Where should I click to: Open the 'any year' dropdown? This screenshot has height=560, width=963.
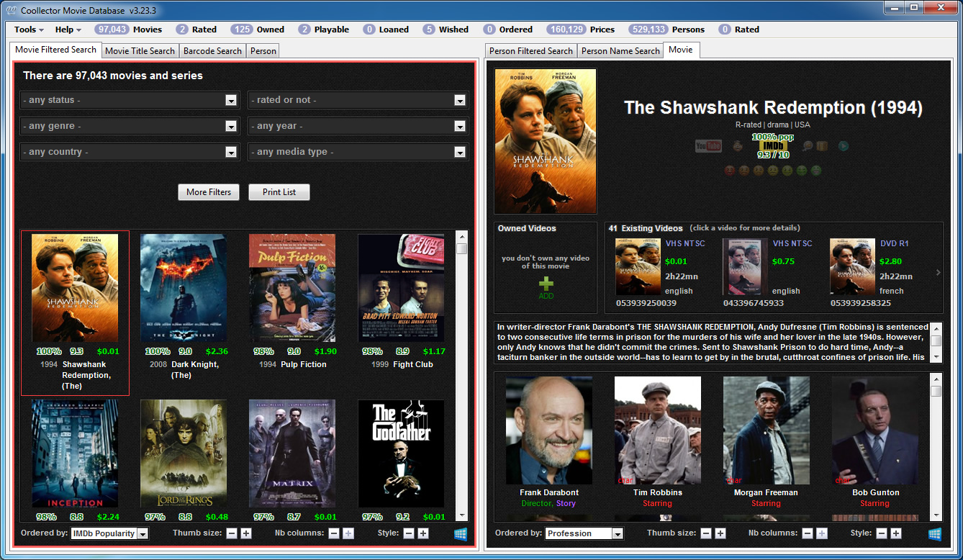[x=358, y=126]
